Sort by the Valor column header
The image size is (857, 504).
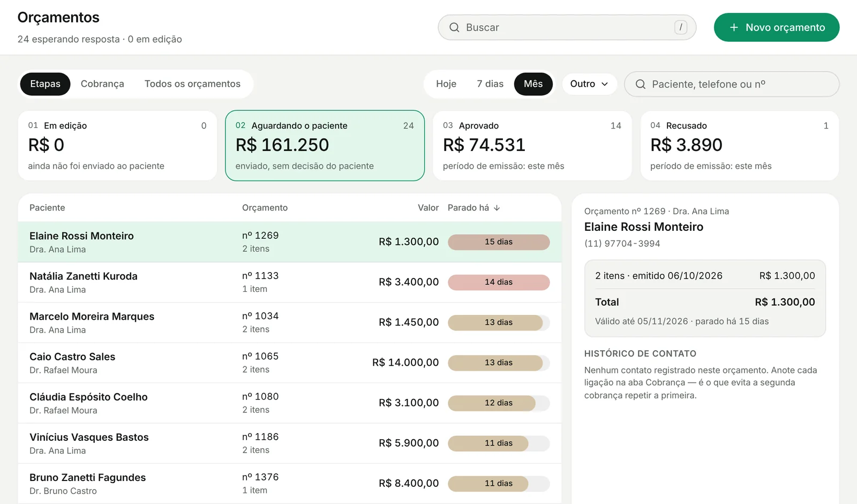click(428, 208)
